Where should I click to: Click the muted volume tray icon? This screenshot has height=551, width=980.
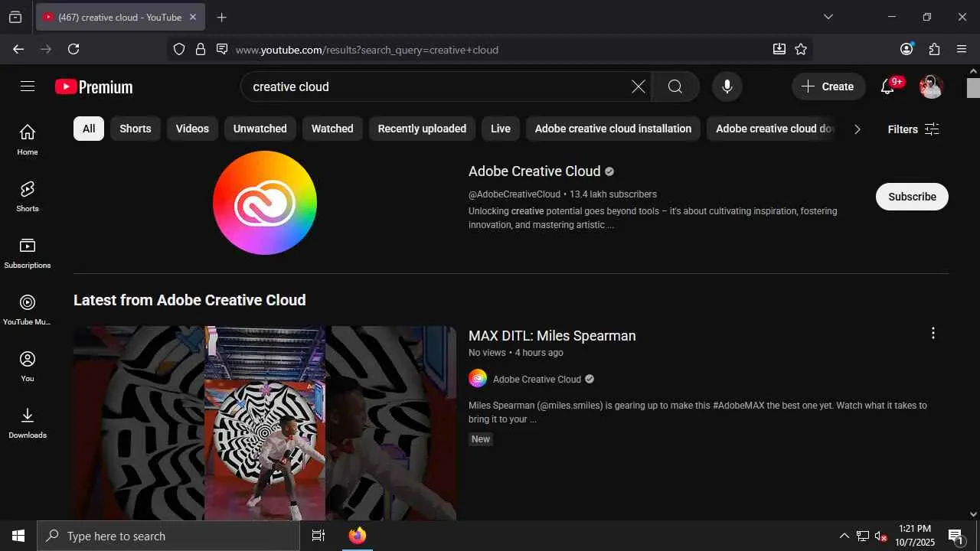tap(880, 536)
